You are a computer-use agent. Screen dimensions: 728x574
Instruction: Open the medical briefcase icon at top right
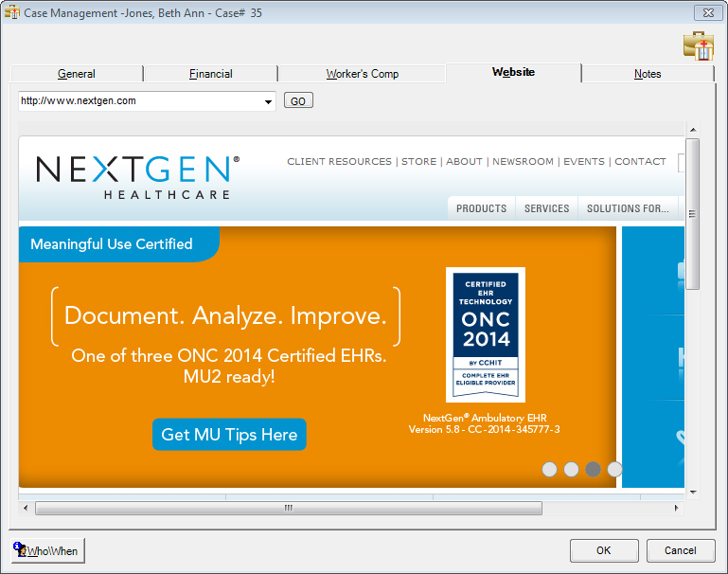(699, 45)
